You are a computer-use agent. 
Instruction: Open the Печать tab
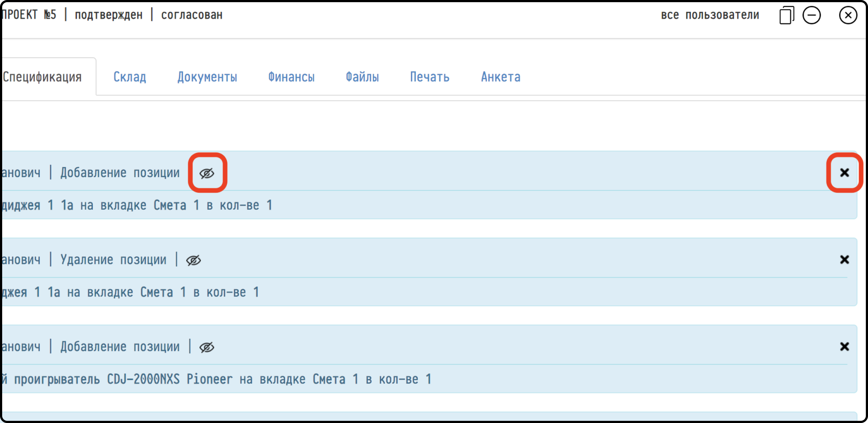(x=430, y=77)
